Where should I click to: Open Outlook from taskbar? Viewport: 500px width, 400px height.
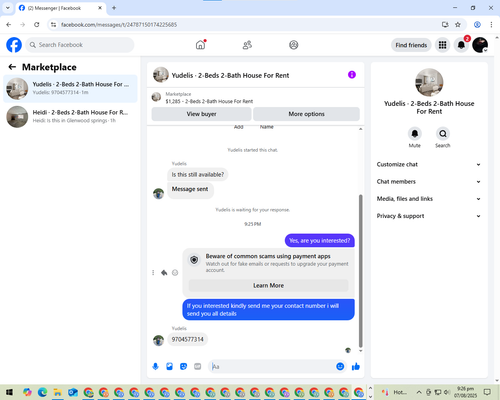[x=73, y=392]
